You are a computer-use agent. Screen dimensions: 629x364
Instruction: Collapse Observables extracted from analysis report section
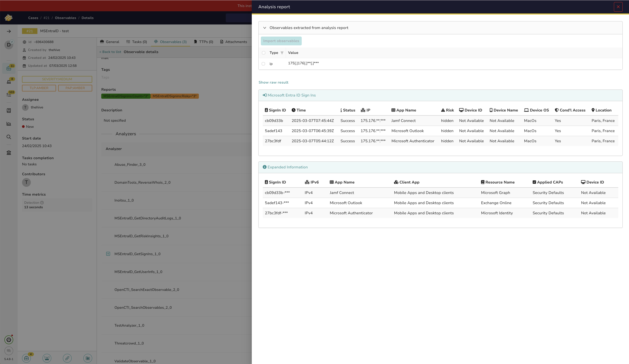point(265,28)
